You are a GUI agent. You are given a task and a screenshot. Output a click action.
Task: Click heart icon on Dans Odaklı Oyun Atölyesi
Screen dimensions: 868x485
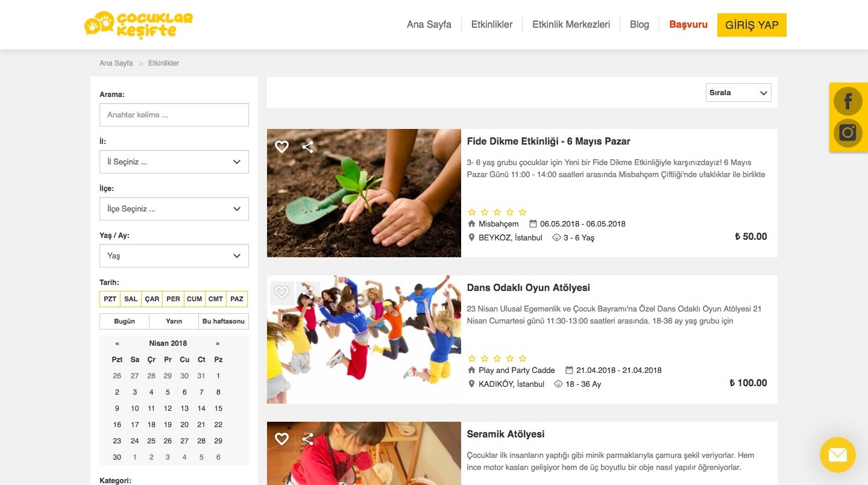point(281,293)
